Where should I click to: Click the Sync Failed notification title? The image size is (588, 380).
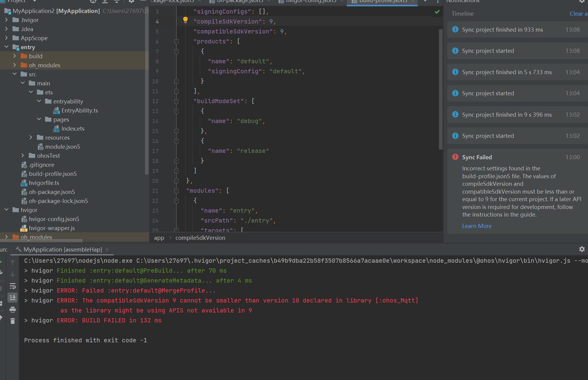[x=477, y=157]
